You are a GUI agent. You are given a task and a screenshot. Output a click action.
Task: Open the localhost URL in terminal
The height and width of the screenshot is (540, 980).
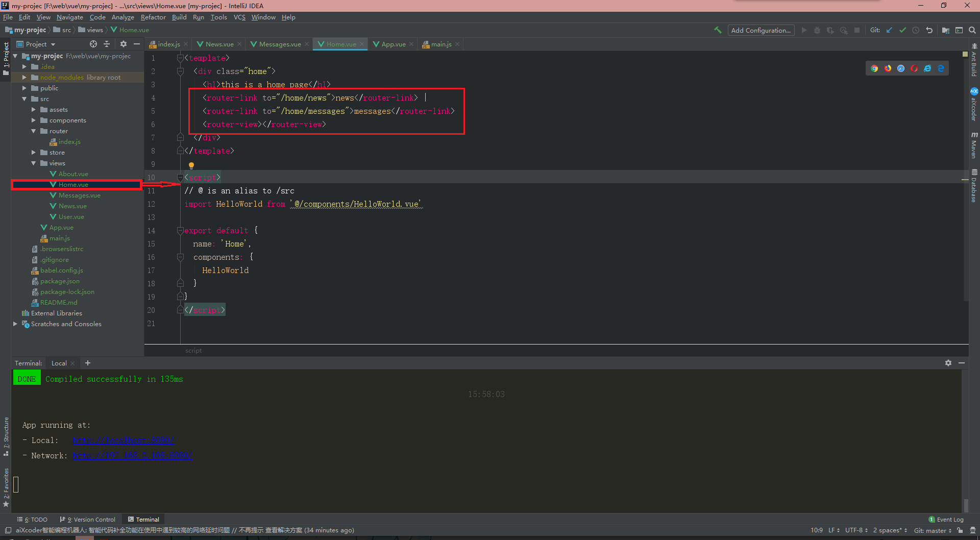click(123, 440)
